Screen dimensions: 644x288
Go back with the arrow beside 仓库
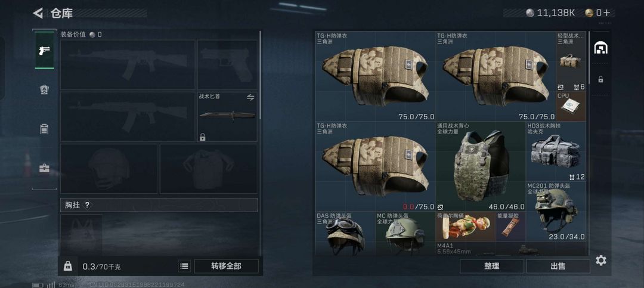point(38,13)
